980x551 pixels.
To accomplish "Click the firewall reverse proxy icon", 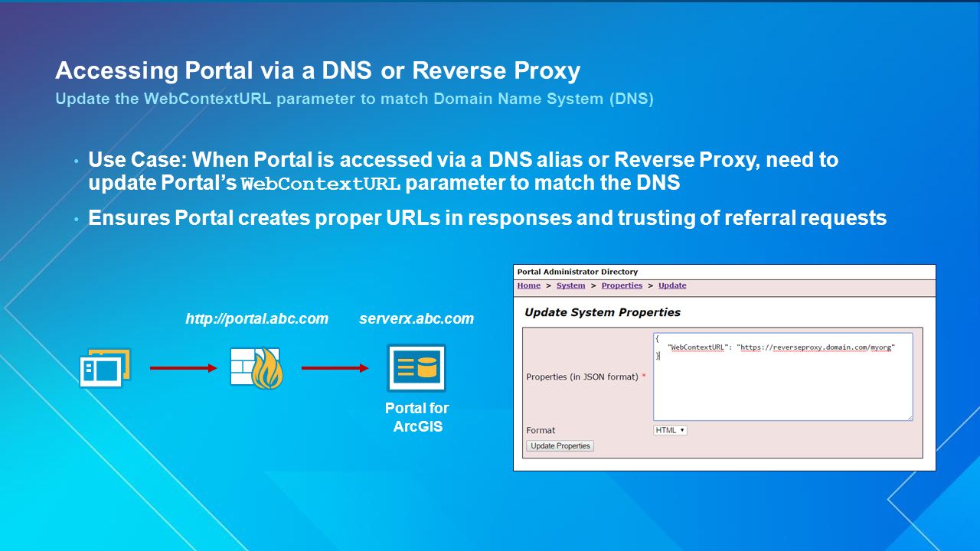I will tap(256, 368).
